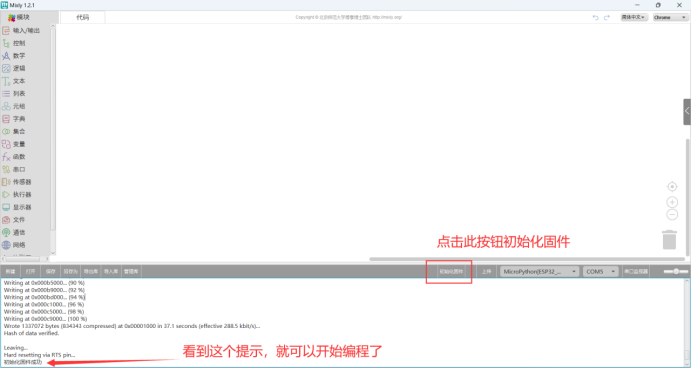Open the Chrome theme dropdown
The height and width of the screenshot is (368, 692).
point(670,17)
